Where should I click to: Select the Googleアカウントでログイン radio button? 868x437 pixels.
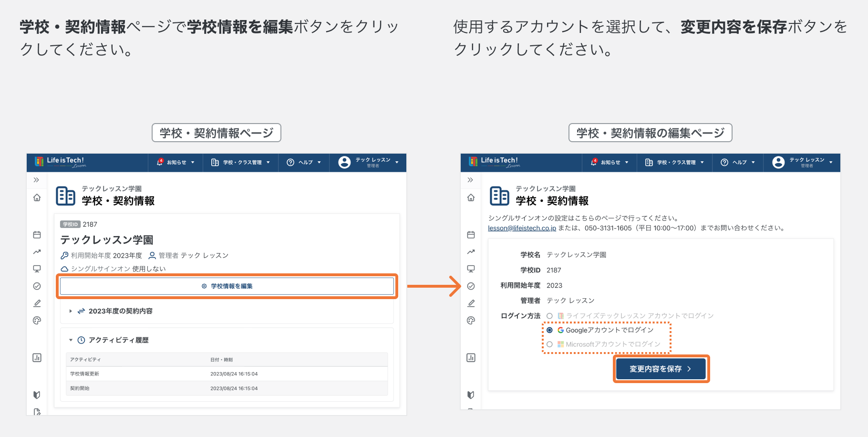pos(550,330)
